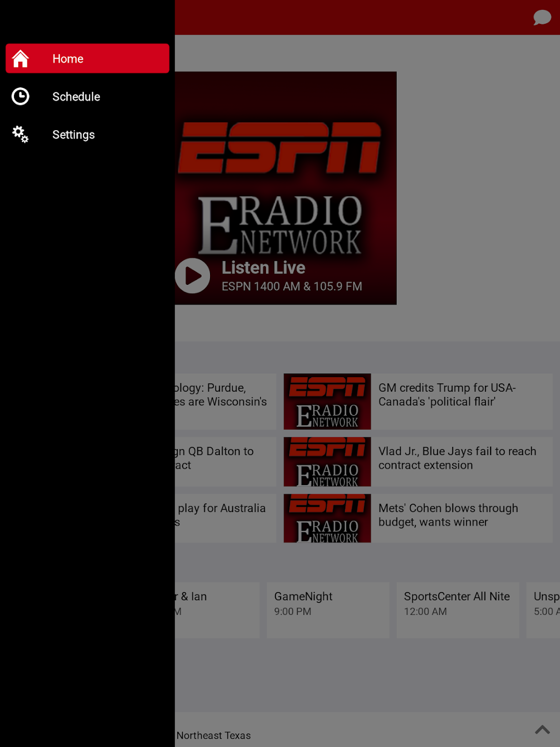Open Settings from the side menu
Image resolution: width=560 pixels, height=747 pixels.
point(87,134)
